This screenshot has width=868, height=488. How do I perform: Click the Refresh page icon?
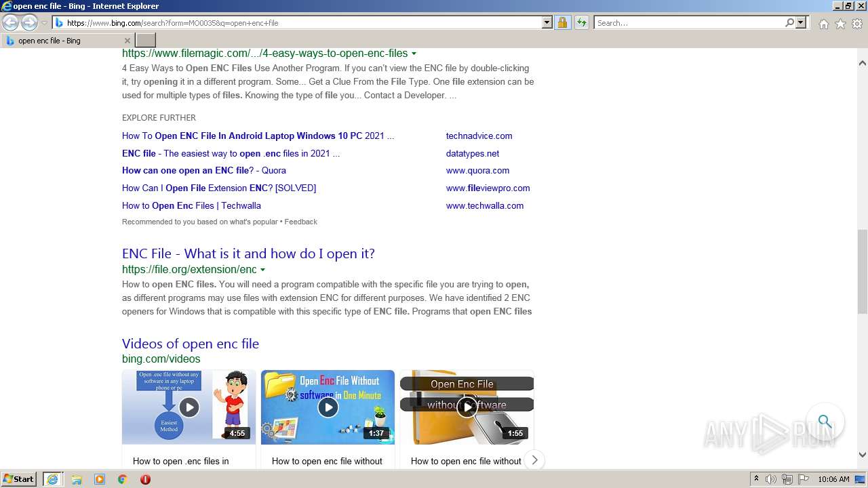(x=582, y=23)
